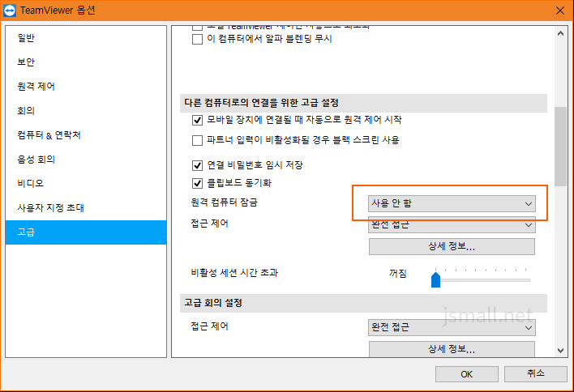Close the TeamViewer 옵션 window
Screen dimensions: 574x392
(559, 11)
